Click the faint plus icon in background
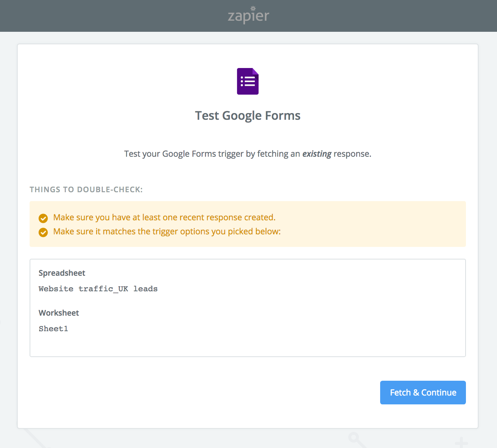Viewport: 497px width, 448px height. click(x=461, y=442)
